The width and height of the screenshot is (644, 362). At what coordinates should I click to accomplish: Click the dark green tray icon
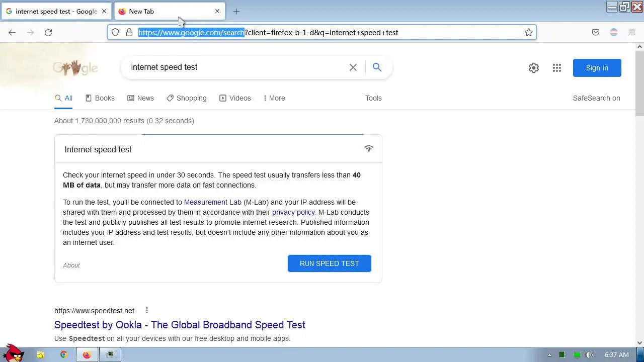[x=562, y=355]
